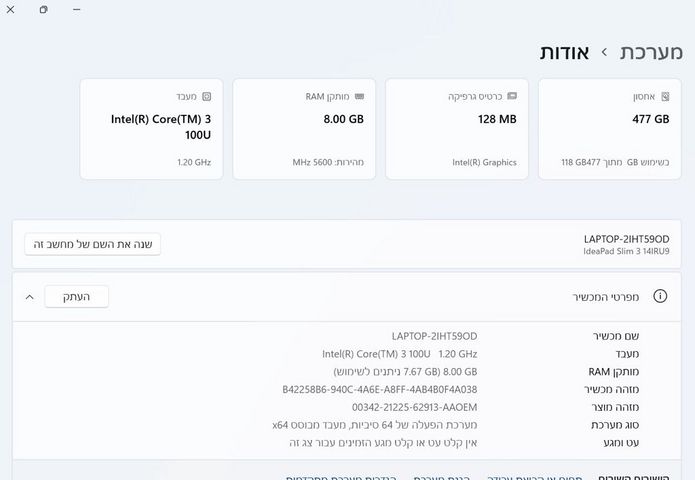Click the IdeaPad Slim 3 14IRU9 model text

[x=626, y=251]
